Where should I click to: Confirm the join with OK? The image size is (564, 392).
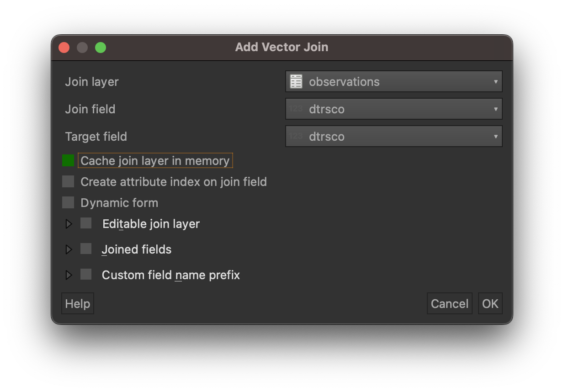490,303
